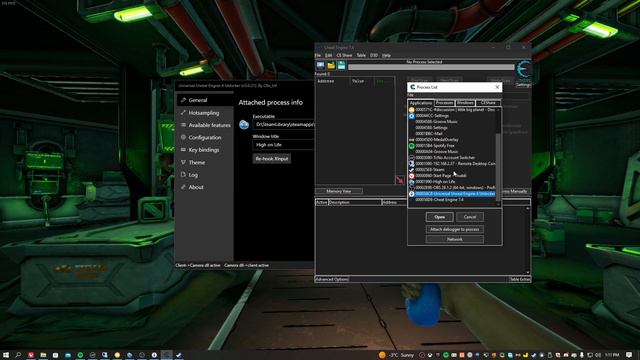Click Advanced Options at Cheat Engine bottom
640x360 pixels.
332,279
